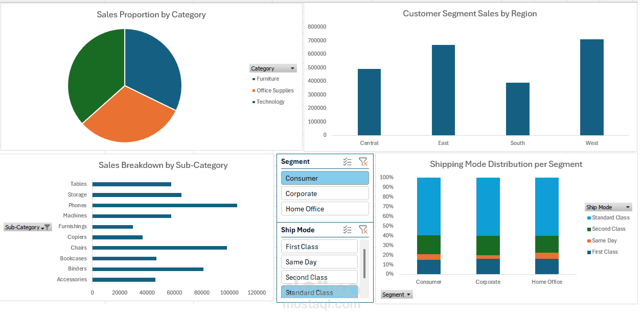The height and width of the screenshot is (317, 644).
Task: Click the First Class segment of the Home Office column
Action: (547, 266)
